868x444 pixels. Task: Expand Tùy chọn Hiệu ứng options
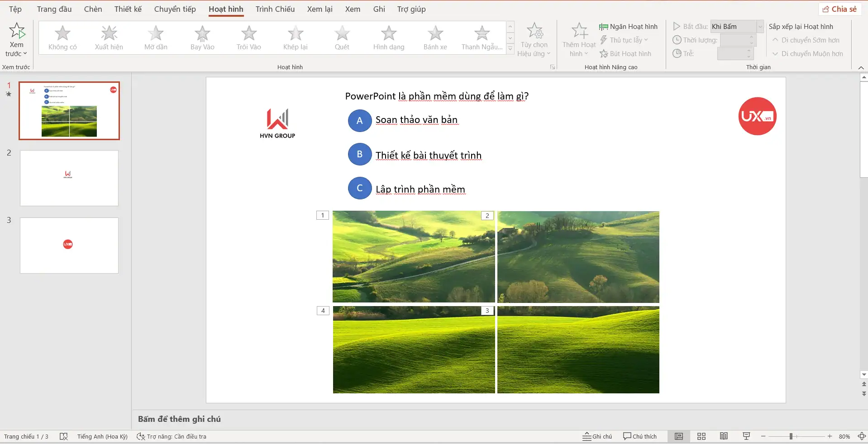(x=534, y=40)
